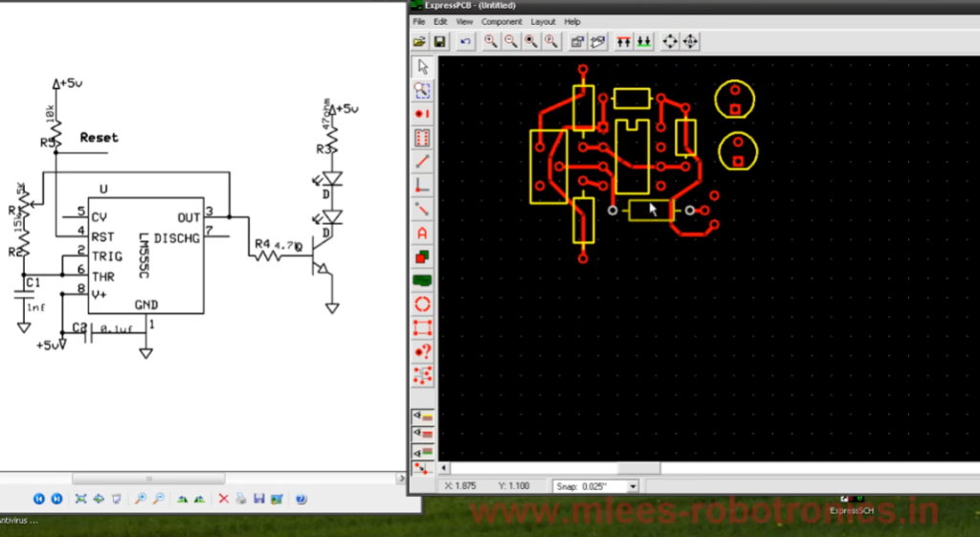Pick the place circle tool
980x537 pixels.
[x=422, y=304]
